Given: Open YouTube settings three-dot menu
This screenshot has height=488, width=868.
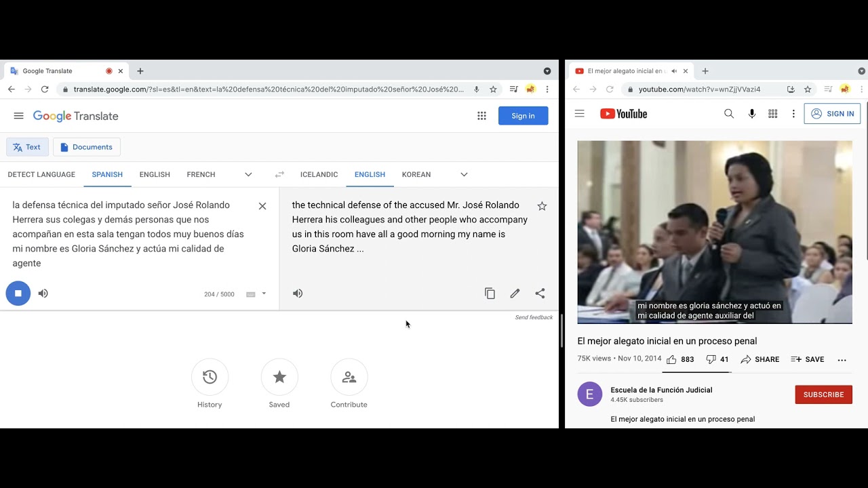Looking at the screenshot, I should point(793,114).
